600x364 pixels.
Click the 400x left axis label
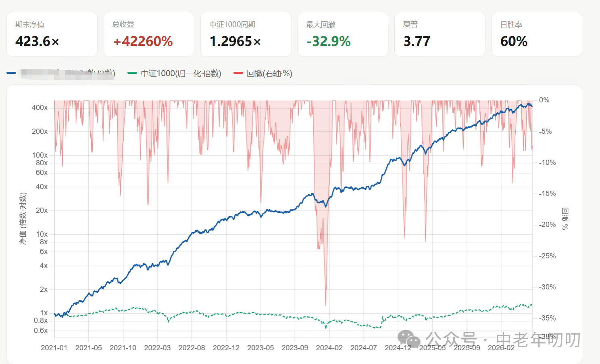(40, 108)
